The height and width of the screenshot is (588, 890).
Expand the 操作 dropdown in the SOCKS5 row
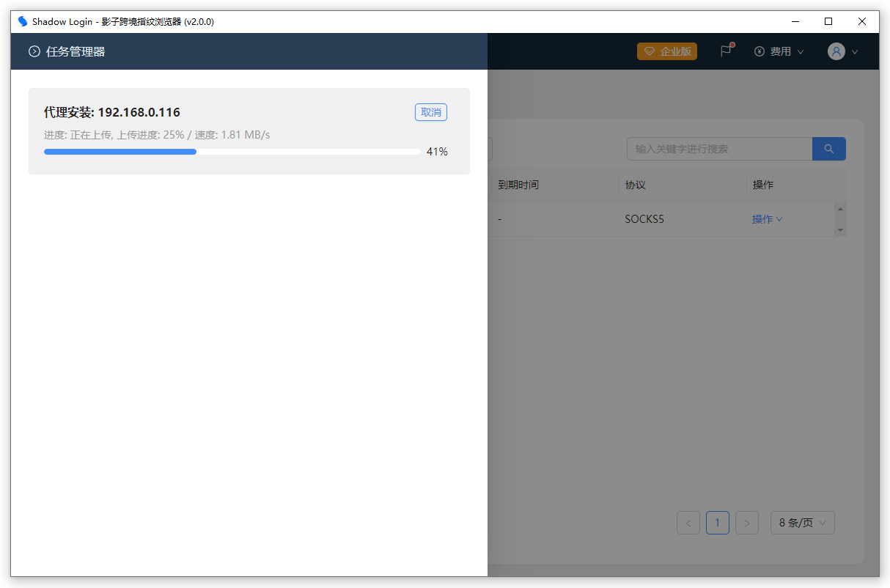[x=767, y=219]
